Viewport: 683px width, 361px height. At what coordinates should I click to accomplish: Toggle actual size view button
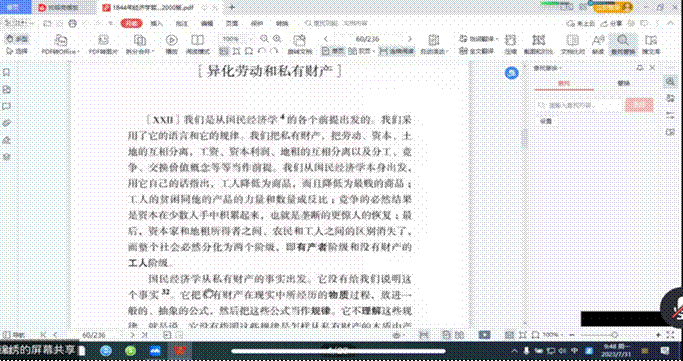[224, 51]
